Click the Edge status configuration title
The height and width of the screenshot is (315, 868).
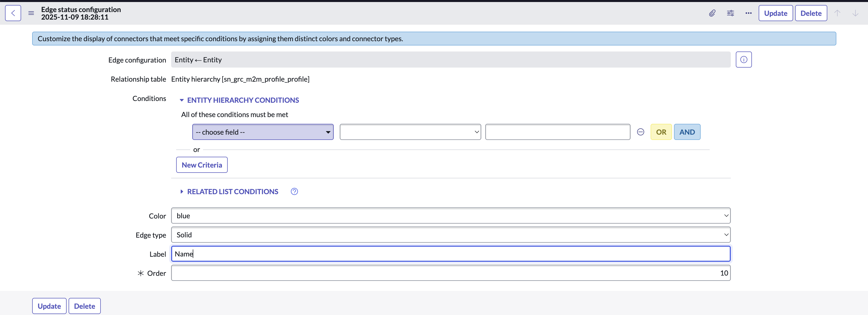click(81, 10)
